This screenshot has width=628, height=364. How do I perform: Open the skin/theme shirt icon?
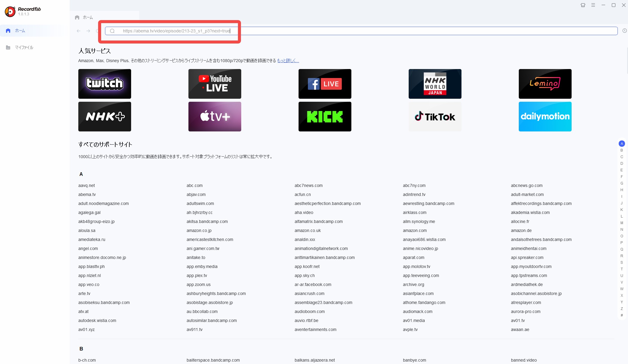pyautogui.click(x=583, y=5)
